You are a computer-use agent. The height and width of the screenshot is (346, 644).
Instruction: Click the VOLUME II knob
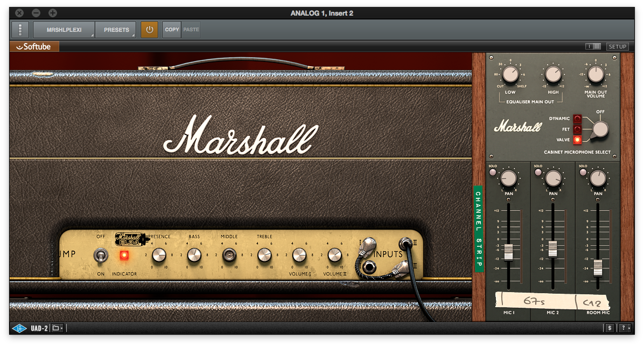335,255
